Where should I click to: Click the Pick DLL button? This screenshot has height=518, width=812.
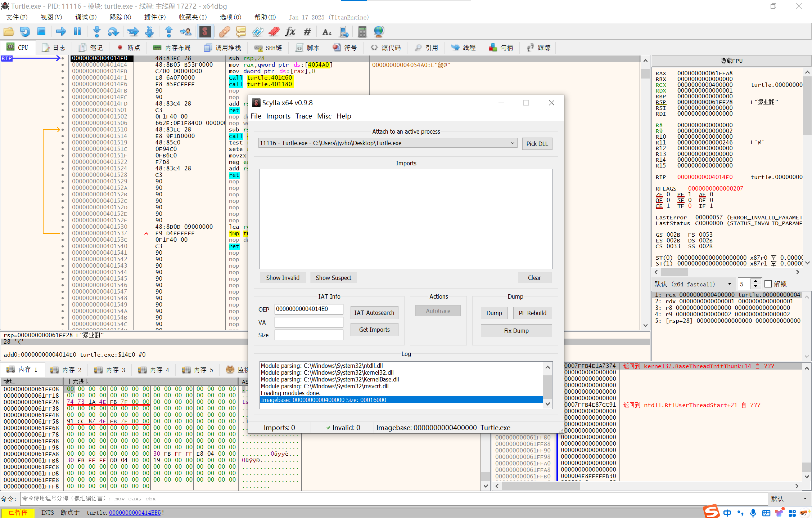(x=537, y=144)
